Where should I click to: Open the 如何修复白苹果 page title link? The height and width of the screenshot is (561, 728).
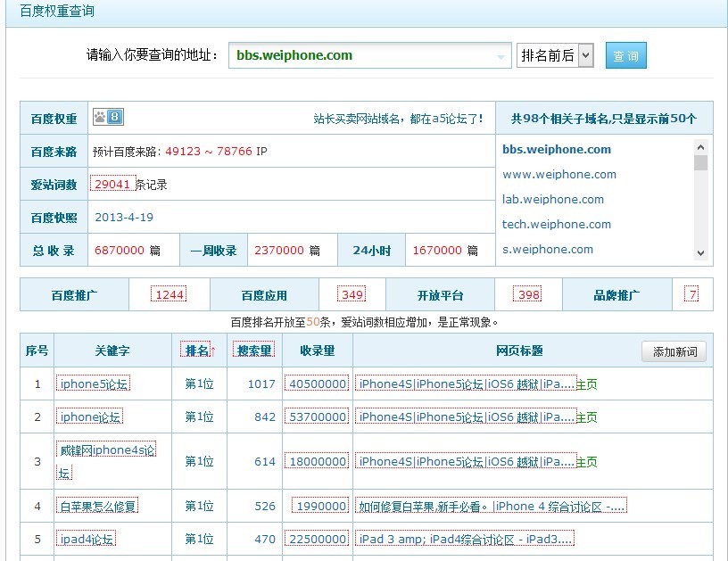pos(492,506)
